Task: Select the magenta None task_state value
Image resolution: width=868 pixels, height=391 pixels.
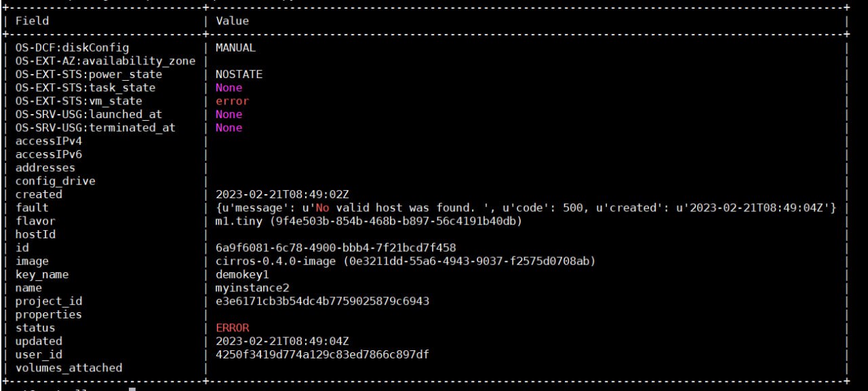Action: pos(229,88)
